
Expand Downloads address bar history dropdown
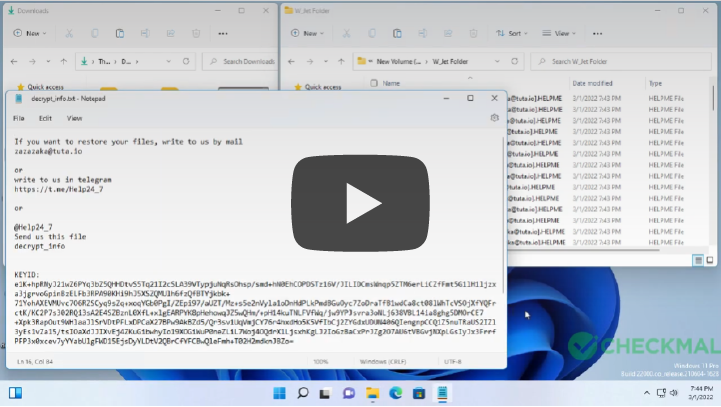[x=168, y=61]
